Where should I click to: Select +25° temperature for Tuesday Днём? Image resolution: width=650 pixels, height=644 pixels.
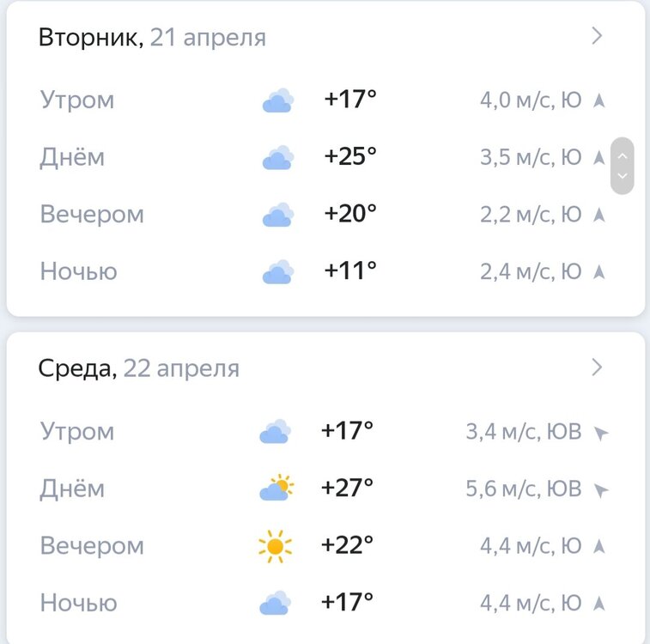pos(350,156)
